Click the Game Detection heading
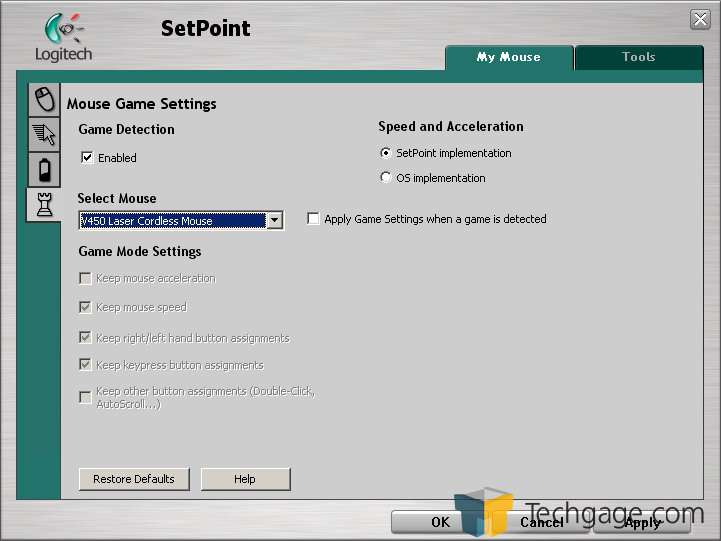The image size is (721, 541). 126,130
